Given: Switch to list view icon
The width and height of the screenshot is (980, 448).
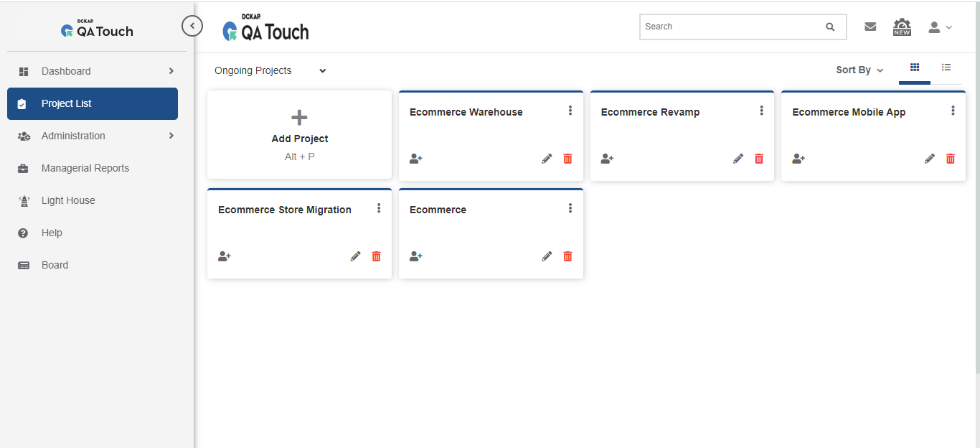Looking at the screenshot, I should (x=946, y=67).
